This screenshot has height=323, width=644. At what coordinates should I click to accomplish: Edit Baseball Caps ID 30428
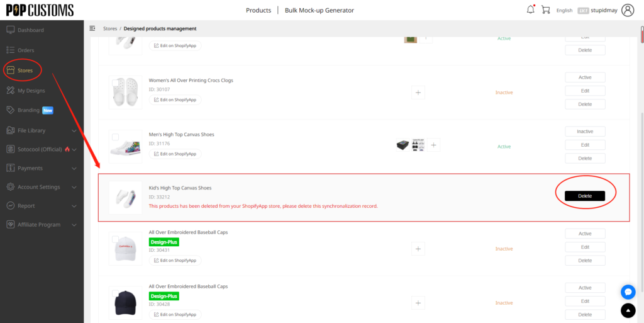click(585, 301)
